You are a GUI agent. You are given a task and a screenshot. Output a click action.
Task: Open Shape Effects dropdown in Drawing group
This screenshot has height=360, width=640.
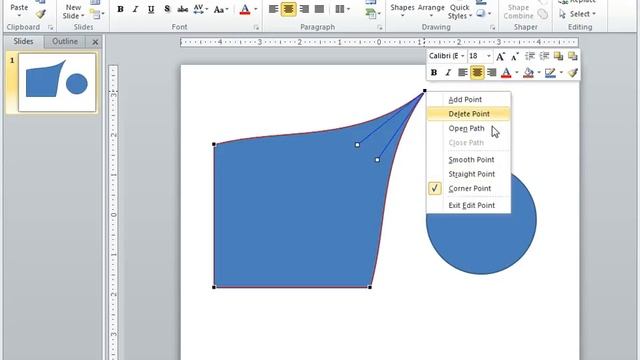483,14
